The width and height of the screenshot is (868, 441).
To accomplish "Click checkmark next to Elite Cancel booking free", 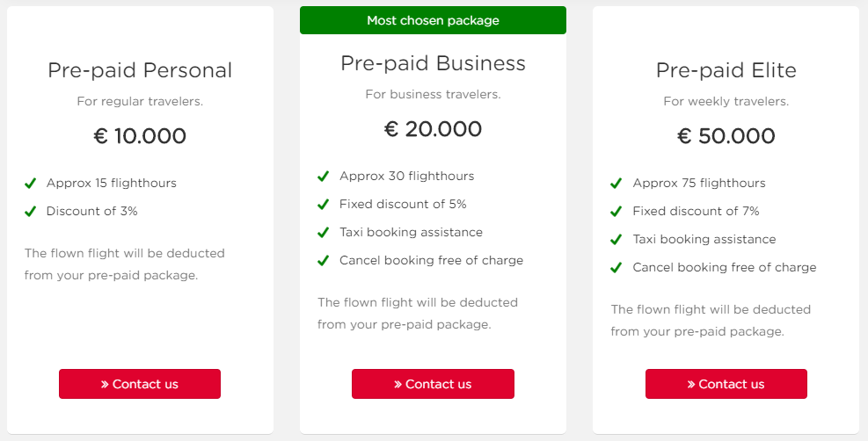I will tap(616, 268).
